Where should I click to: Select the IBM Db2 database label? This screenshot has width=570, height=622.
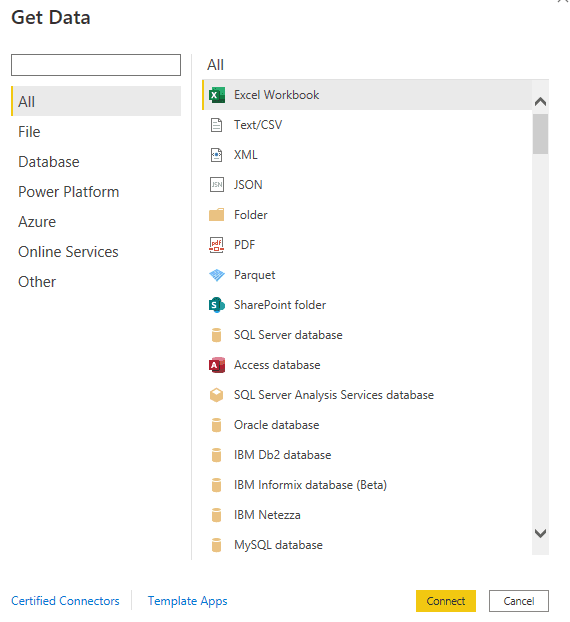coord(282,455)
